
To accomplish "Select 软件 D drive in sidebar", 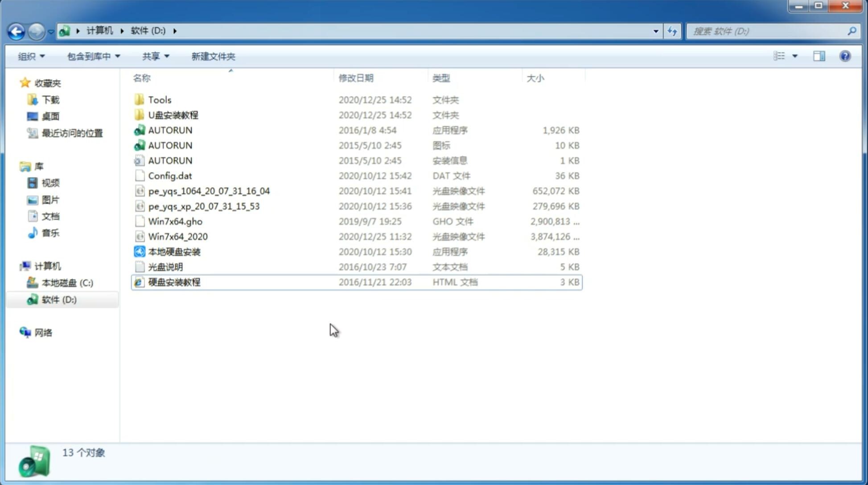I will (x=59, y=300).
